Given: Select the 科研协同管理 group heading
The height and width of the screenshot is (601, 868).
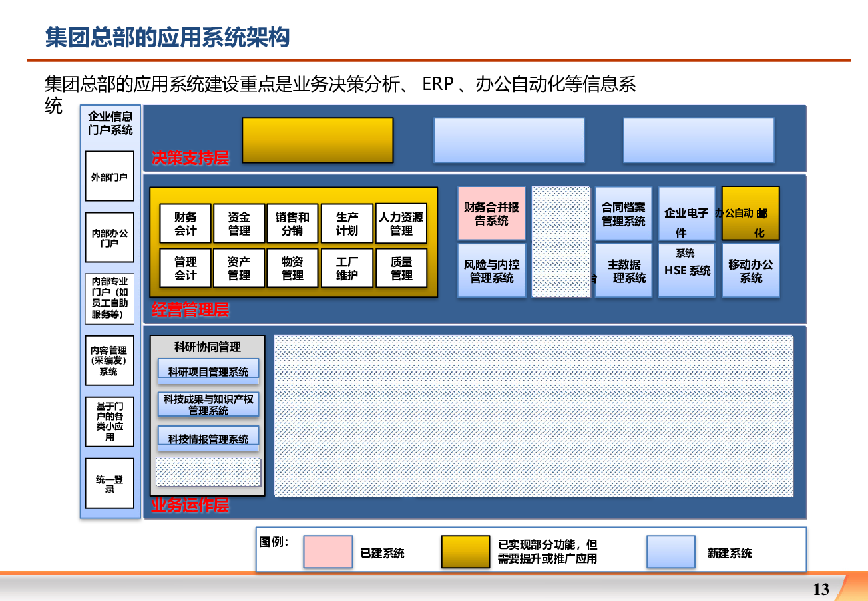Looking at the screenshot, I should pos(208,347).
